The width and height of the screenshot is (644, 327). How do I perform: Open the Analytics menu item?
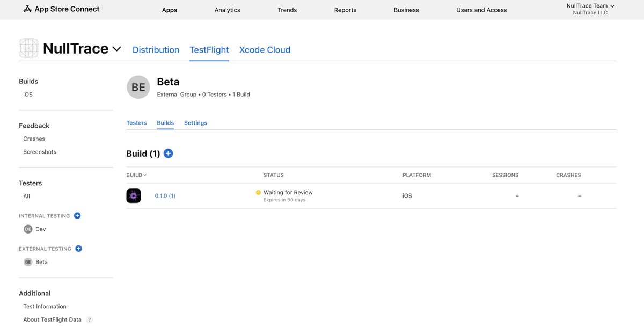(228, 10)
